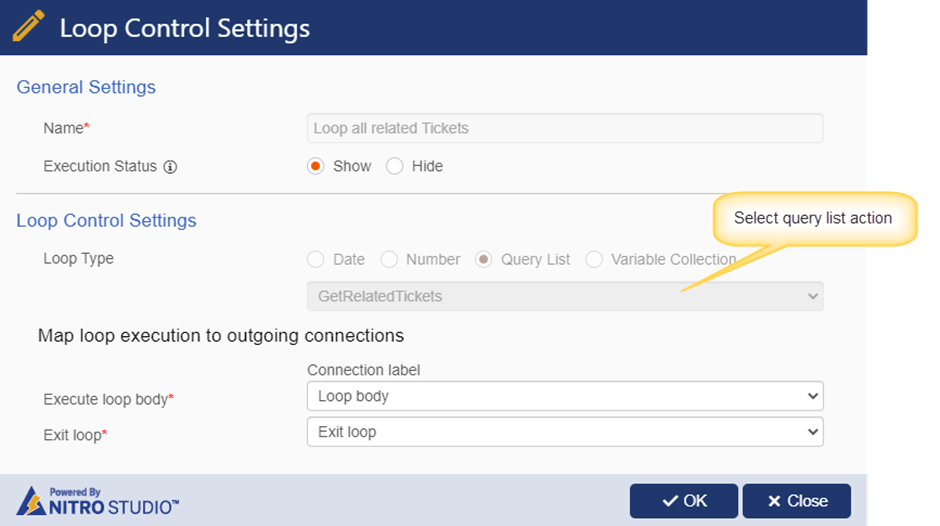Expand the Exit loop connection dropdown
This screenshot has width=940, height=526.
pos(565,432)
